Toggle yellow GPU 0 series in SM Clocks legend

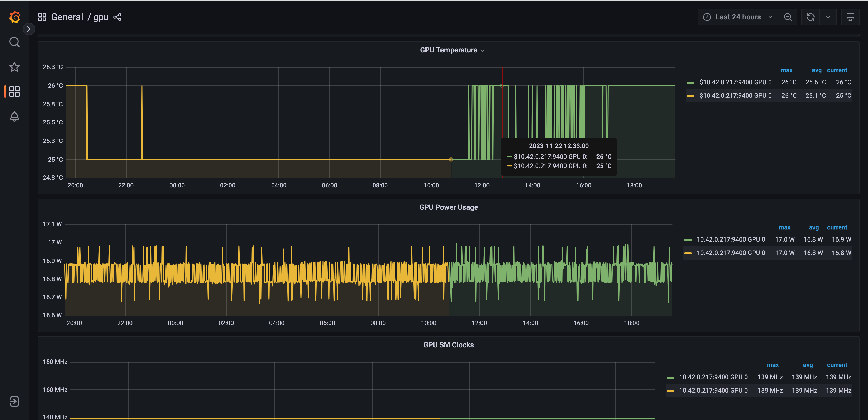[713, 390]
